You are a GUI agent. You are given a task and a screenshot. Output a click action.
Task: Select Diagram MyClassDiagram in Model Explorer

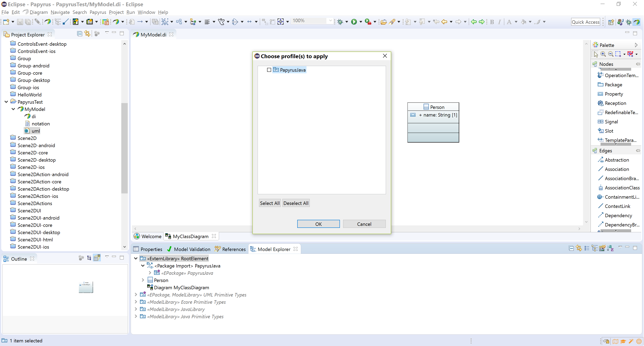(178, 287)
